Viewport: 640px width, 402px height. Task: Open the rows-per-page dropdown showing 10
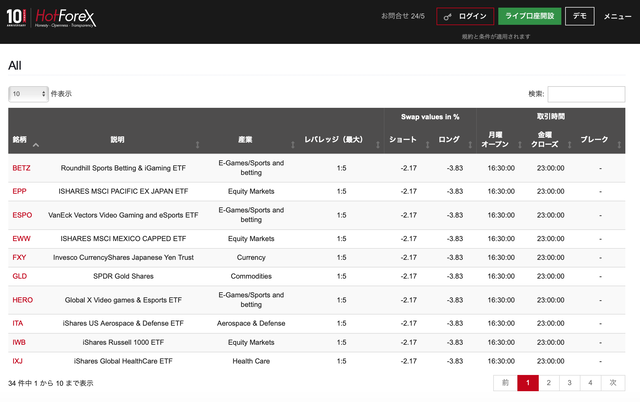click(x=28, y=94)
